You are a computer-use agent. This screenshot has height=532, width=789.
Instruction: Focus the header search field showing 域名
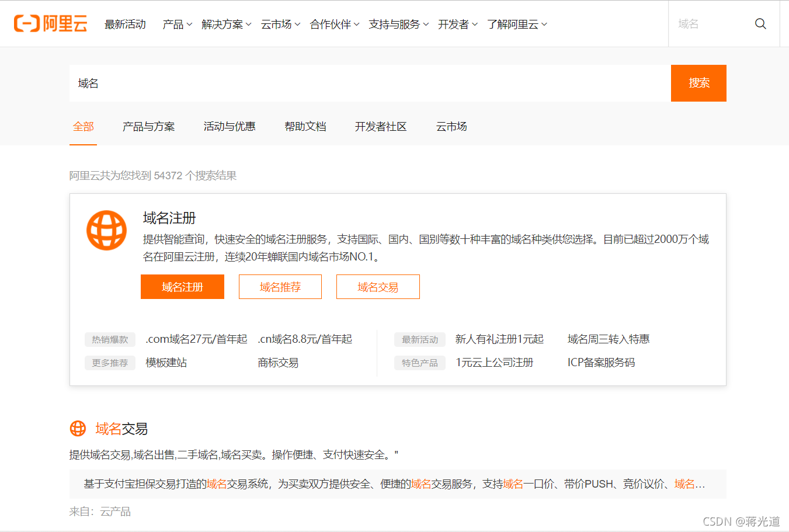click(x=710, y=24)
